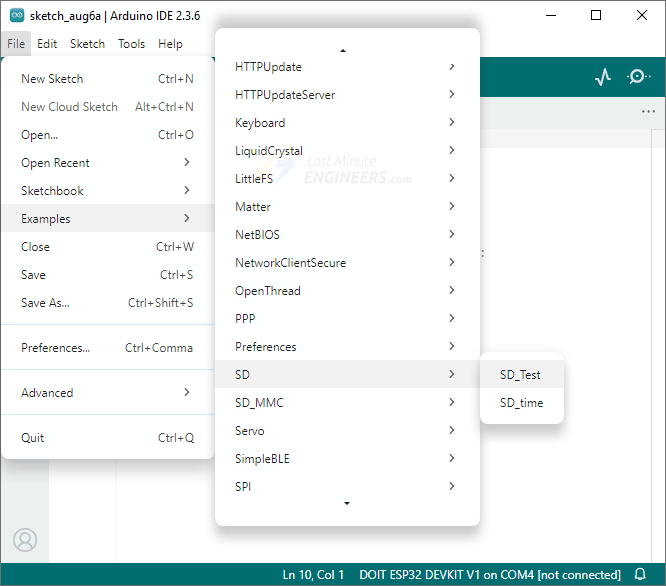Viewport: 666px width, 586px height.
Task: Open the Serial Plotter icon
Action: tap(603, 77)
